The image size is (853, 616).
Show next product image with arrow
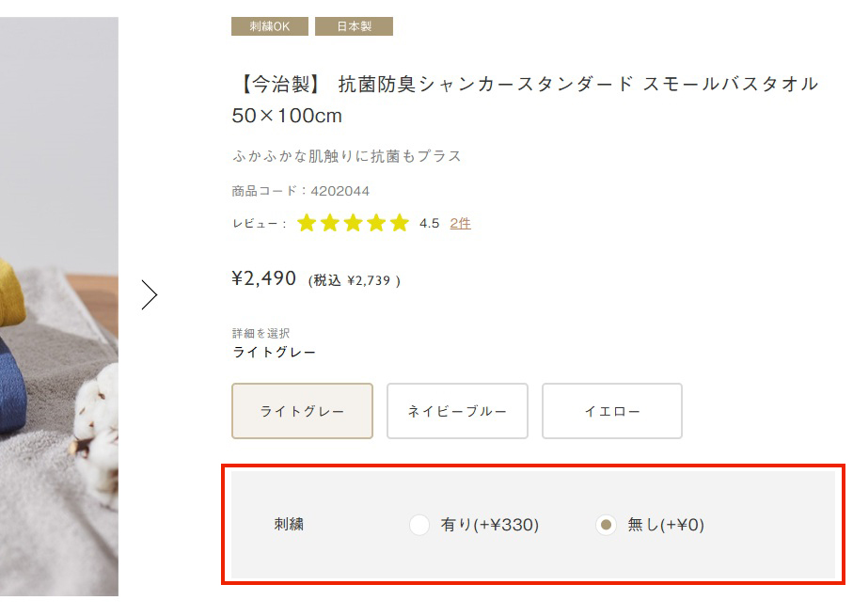[150, 295]
